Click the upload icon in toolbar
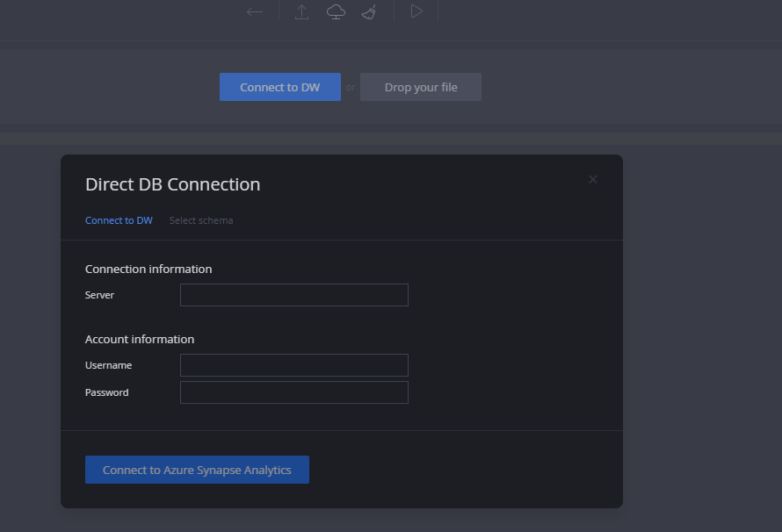The height and width of the screenshot is (532, 782). 301,12
